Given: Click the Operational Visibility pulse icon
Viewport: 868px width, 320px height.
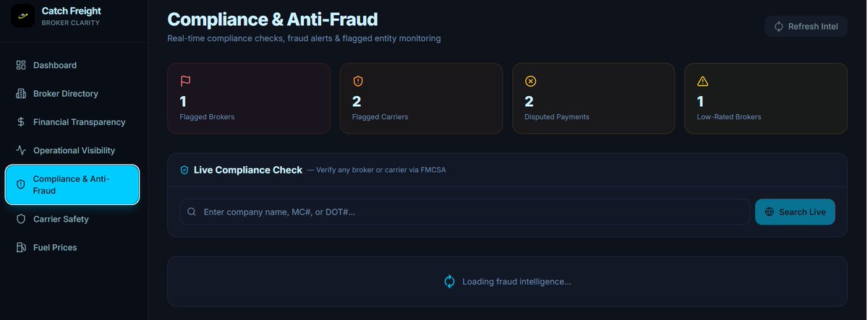Looking at the screenshot, I should pyautogui.click(x=21, y=150).
